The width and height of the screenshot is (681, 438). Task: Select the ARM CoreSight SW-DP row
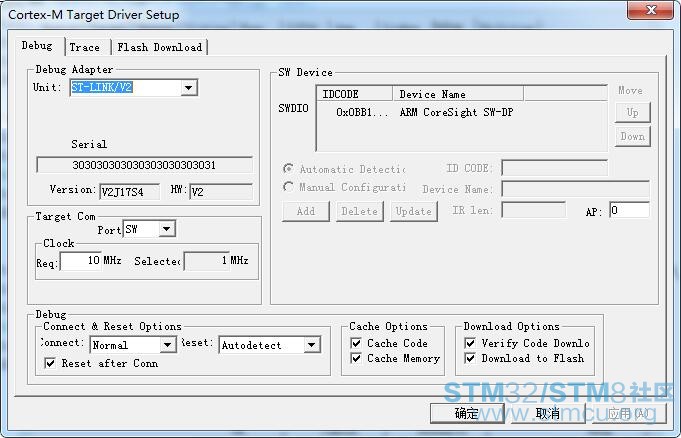click(461, 113)
